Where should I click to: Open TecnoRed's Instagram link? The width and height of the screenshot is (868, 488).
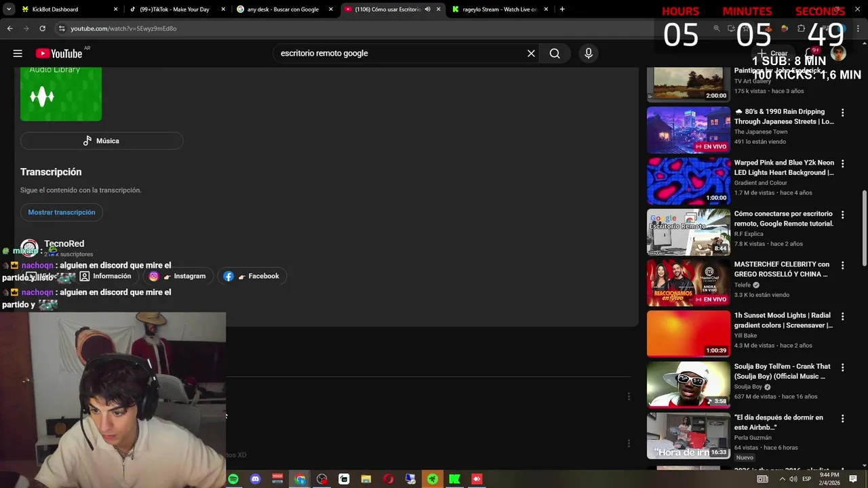coord(178,276)
